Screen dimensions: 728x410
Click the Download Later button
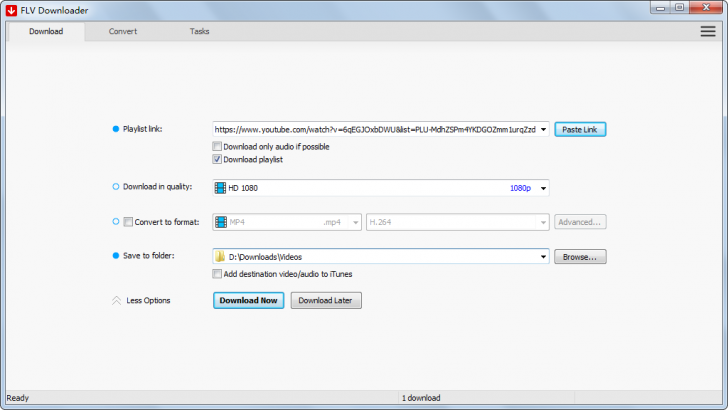(326, 300)
